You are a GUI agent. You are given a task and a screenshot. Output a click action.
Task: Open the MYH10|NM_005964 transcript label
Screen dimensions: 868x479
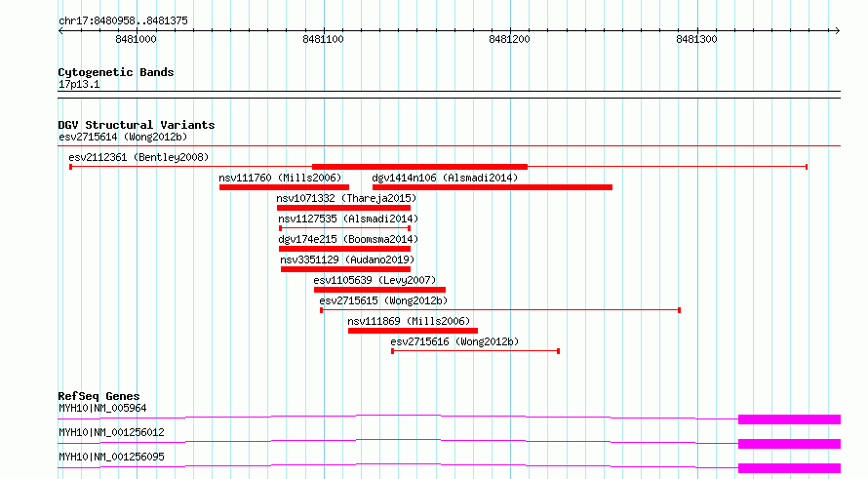[x=102, y=408]
